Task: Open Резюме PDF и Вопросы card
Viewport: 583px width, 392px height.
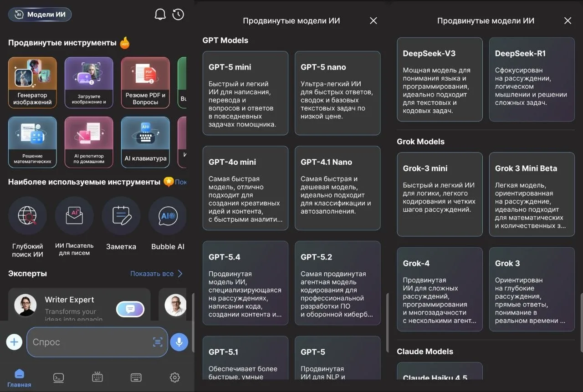Action: (145, 82)
